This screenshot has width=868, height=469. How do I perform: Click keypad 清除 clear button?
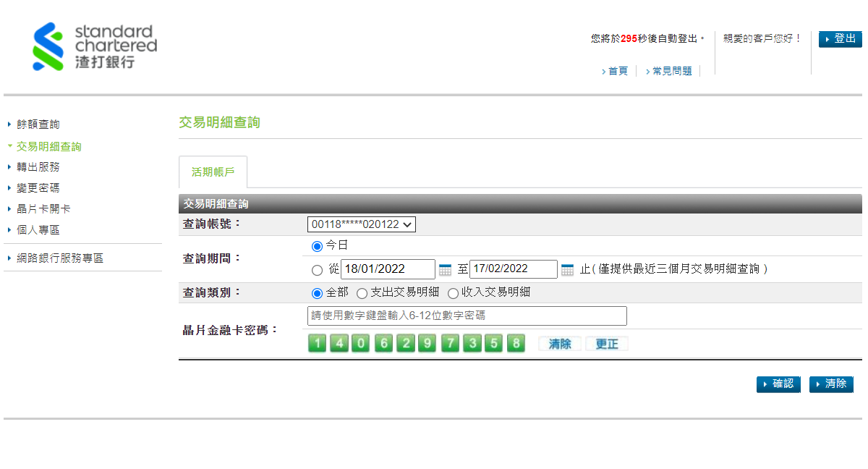pos(560,344)
